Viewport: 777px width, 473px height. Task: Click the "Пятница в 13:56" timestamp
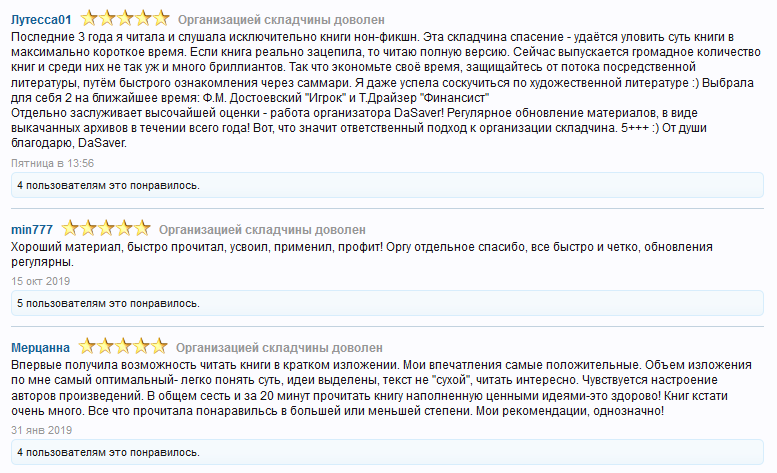coord(52,162)
